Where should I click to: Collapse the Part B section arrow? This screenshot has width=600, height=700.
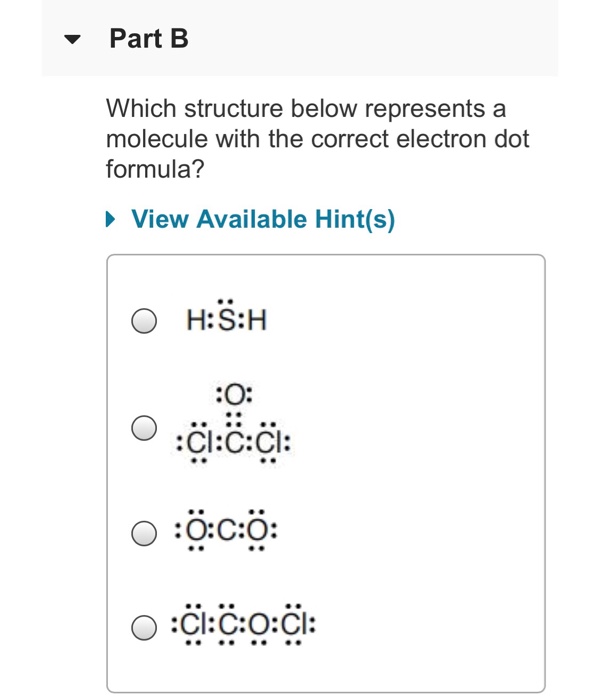click(x=72, y=39)
